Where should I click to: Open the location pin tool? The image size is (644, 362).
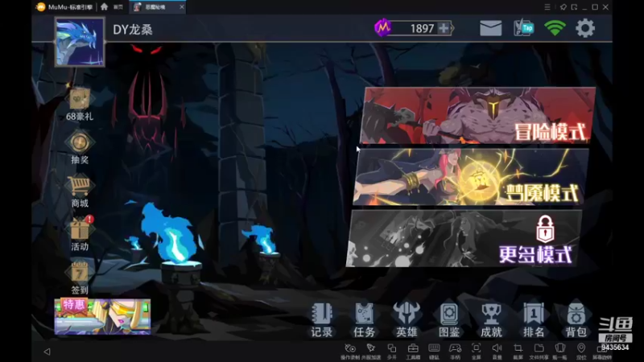580,352
